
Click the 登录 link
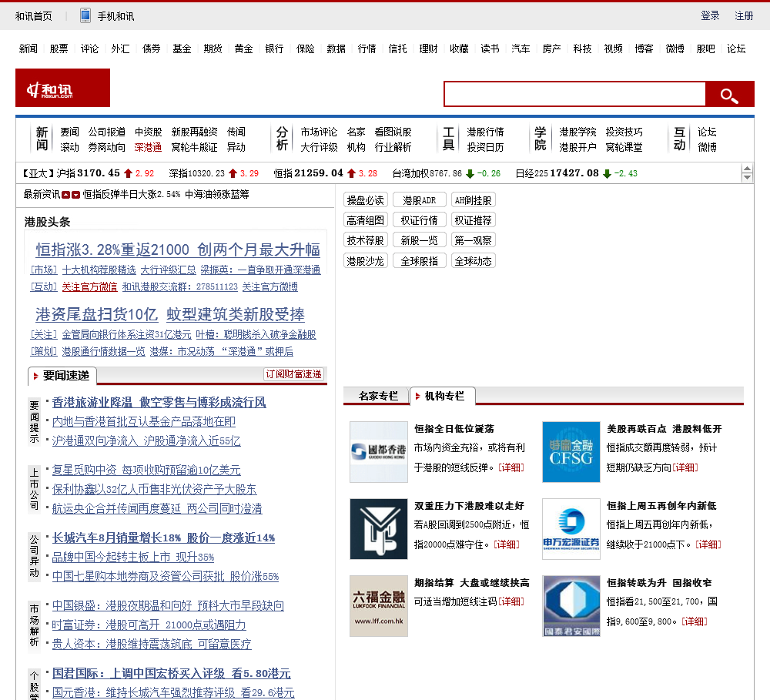710,15
